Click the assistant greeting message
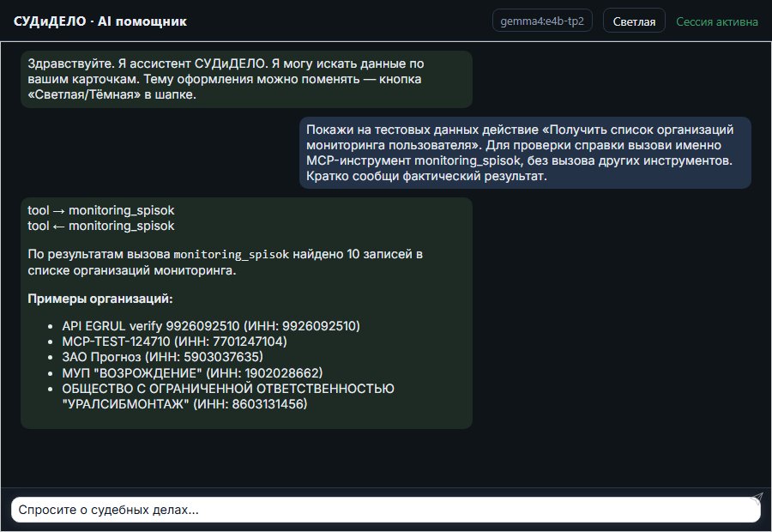 click(246, 79)
